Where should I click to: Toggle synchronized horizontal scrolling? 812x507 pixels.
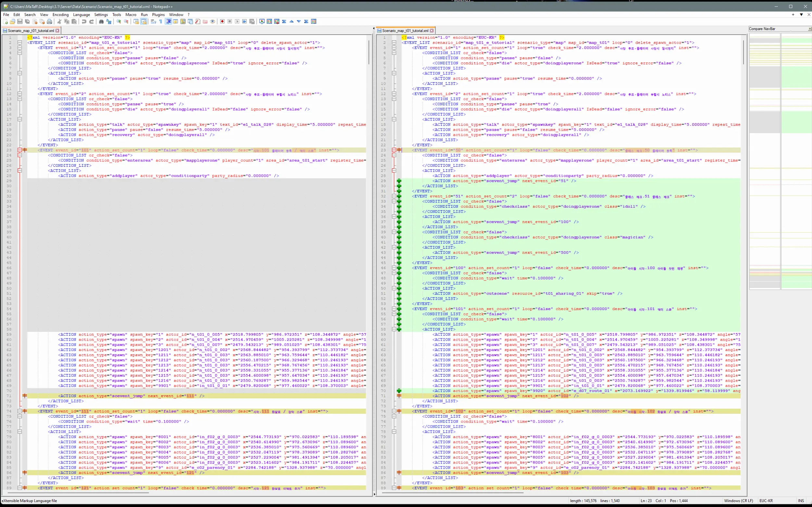pos(144,21)
